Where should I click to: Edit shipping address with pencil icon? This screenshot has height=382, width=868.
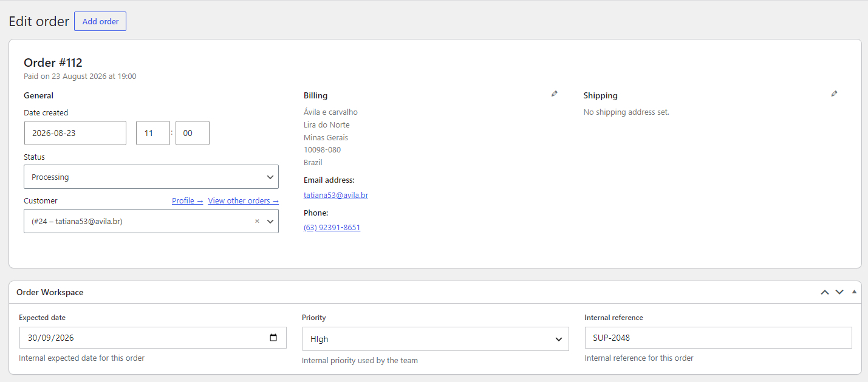point(834,94)
